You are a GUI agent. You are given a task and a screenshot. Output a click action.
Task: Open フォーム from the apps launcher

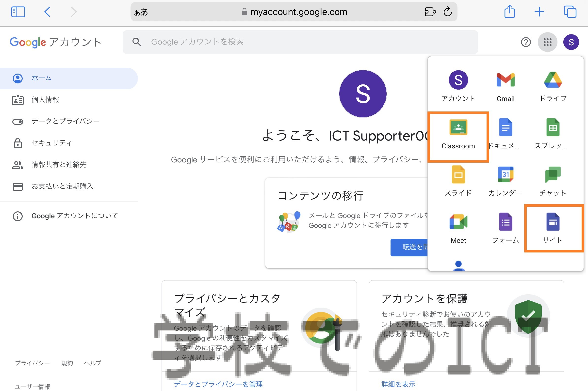click(x=506, y=228)
